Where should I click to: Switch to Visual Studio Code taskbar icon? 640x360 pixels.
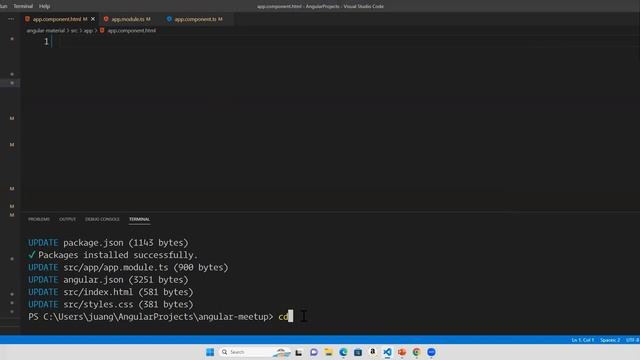click(x=387, y=352)
